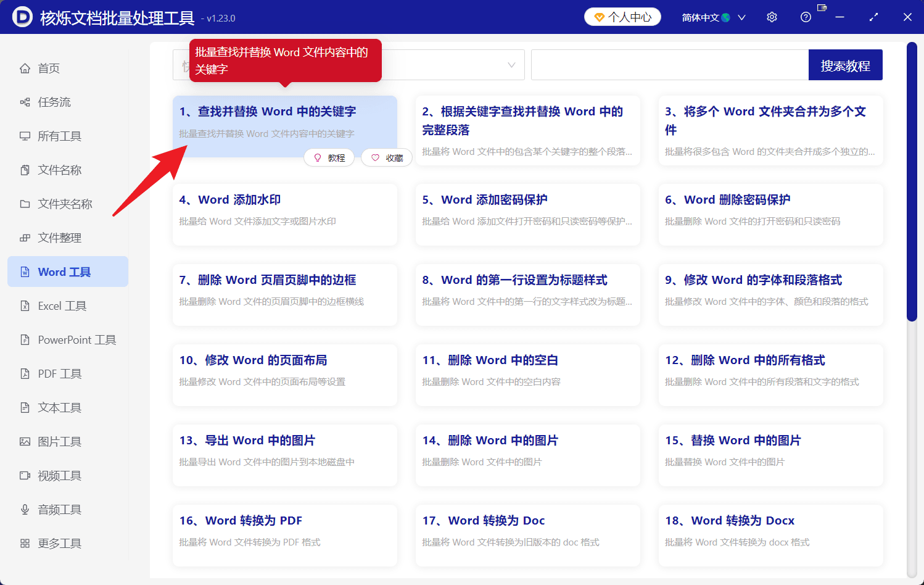This screenshot has width=924, height=585.
Task: Open card 删除 Word 中的图片
Action: pyautogui.click(x=528, y=455)
